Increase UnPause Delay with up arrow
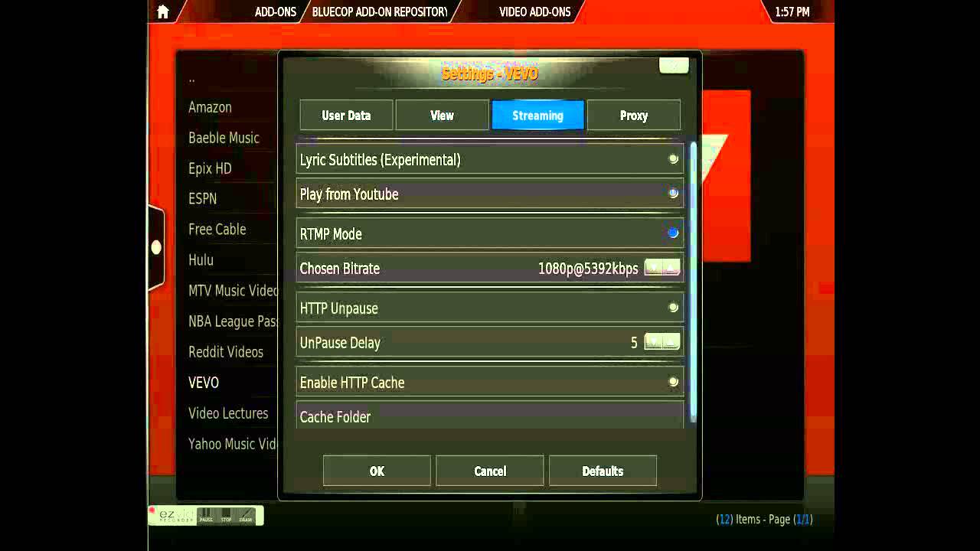980x551 pixels. point(671,342)
